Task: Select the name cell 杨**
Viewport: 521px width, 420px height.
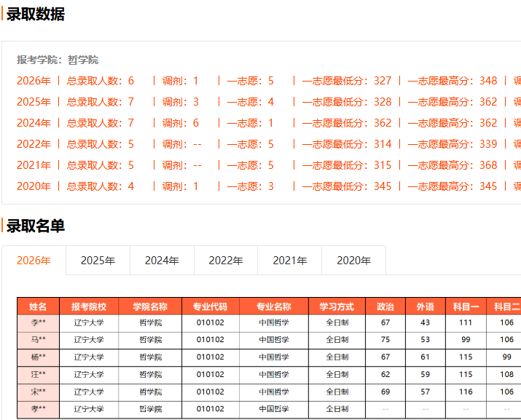Action: (x=38, y=357)
